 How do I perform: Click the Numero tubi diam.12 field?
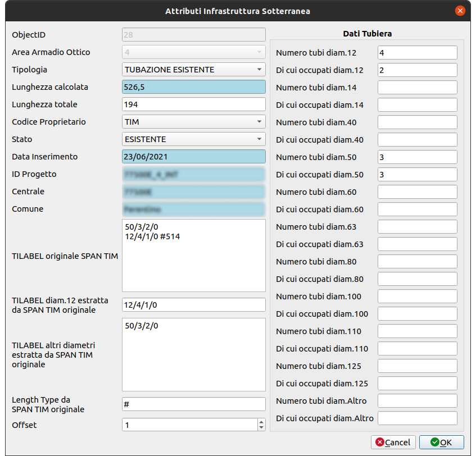(x=417, y=53)
